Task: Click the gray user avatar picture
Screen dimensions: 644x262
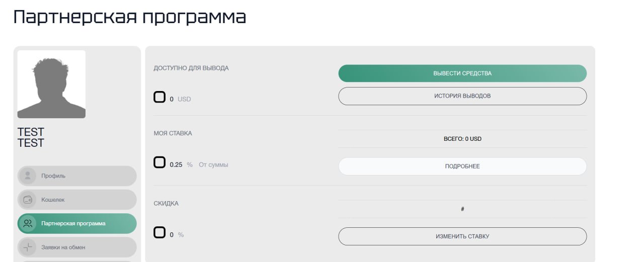Action: (x=51, y=84)
